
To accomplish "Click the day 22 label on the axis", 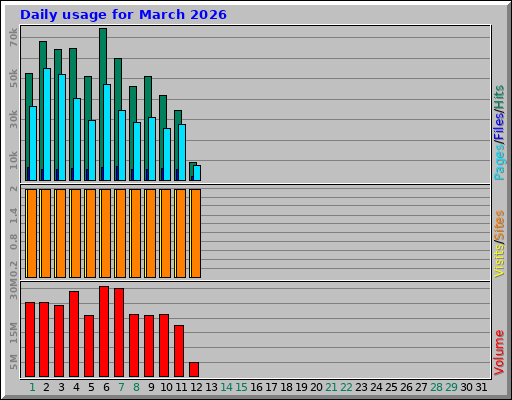I will pyautogui.click(x=346, y=387).
